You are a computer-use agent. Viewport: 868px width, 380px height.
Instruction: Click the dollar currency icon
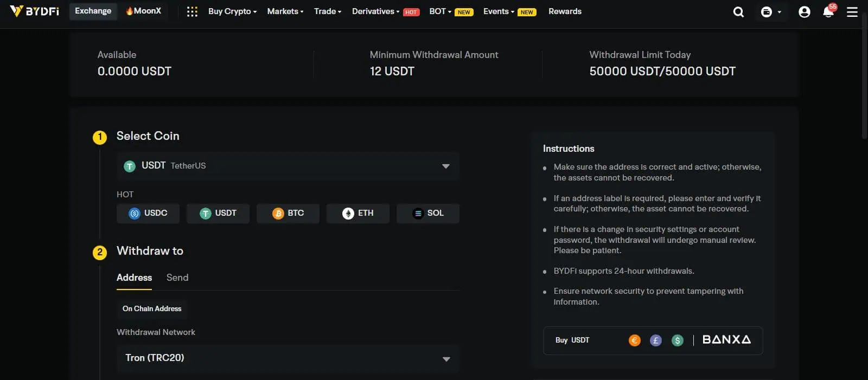(677, 340)
